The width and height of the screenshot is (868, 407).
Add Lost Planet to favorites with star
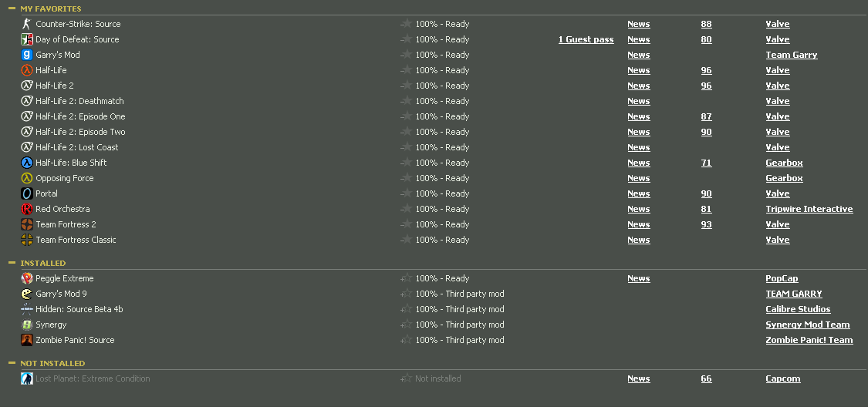point(406,378)
